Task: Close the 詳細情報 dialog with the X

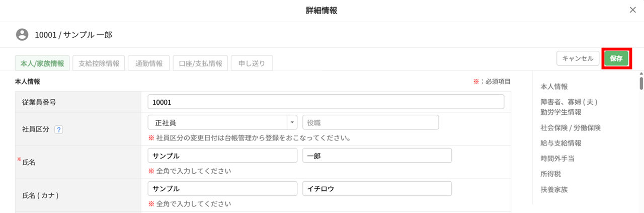Action: pyautogui.click(x=633, y=10)
